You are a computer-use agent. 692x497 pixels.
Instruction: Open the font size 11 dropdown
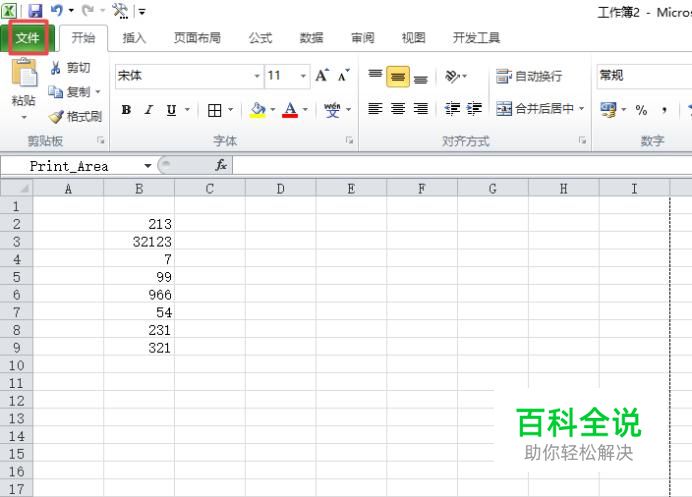coord(303,76)
